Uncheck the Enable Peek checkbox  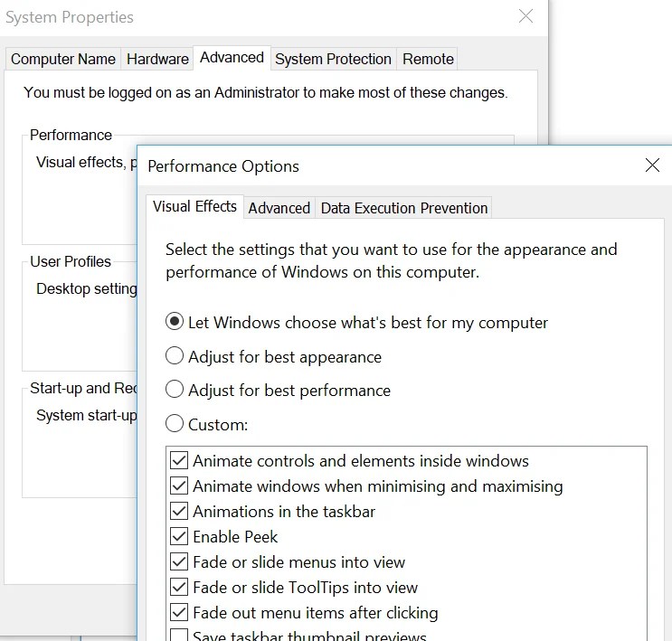coord(179,536)
